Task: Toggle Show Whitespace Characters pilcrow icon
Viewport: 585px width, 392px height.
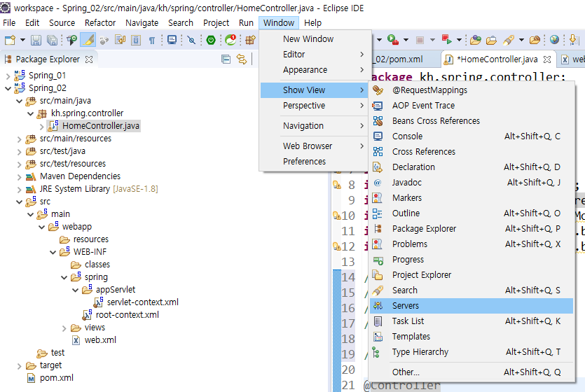Action: pos(152,40)
